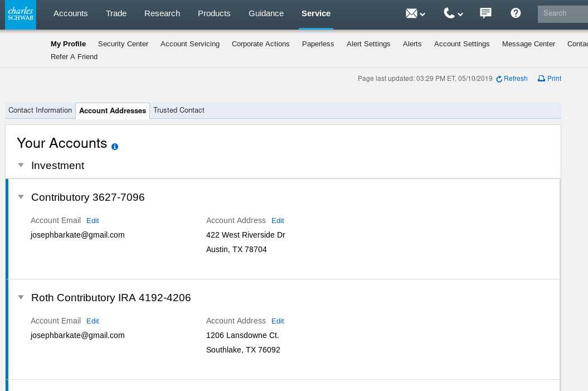Viewport: 588px width, 391px height.
Task: Open Alert Settings
Action: pos(368,44)
